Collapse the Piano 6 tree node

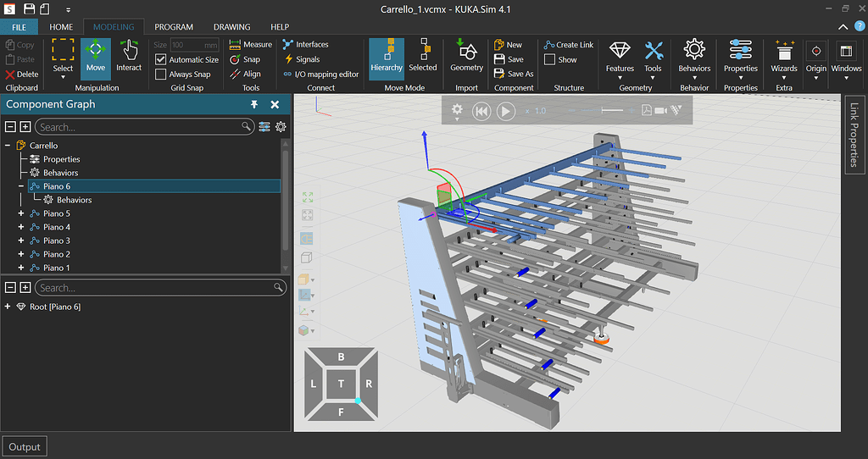(x=21, y=186)
